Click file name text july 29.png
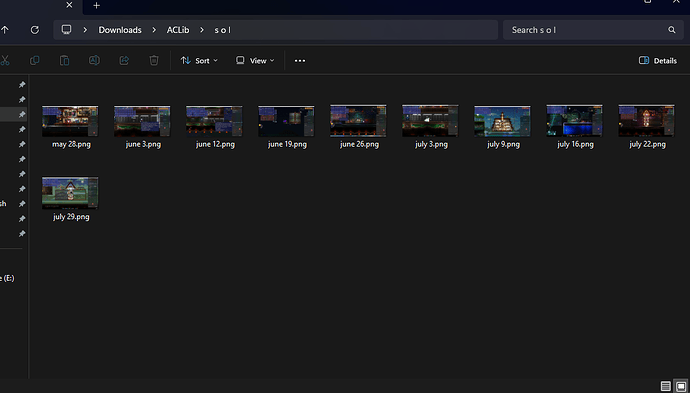 click(71, 217)
